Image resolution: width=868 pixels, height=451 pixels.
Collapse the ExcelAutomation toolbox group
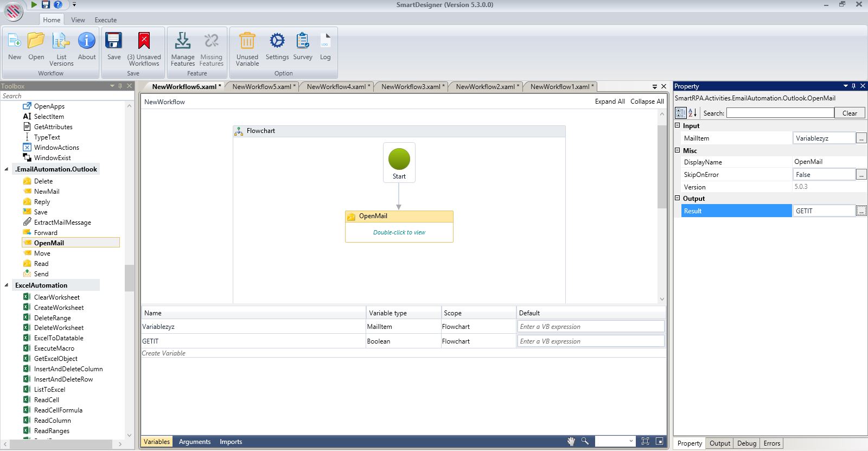[x=7, y=285]
